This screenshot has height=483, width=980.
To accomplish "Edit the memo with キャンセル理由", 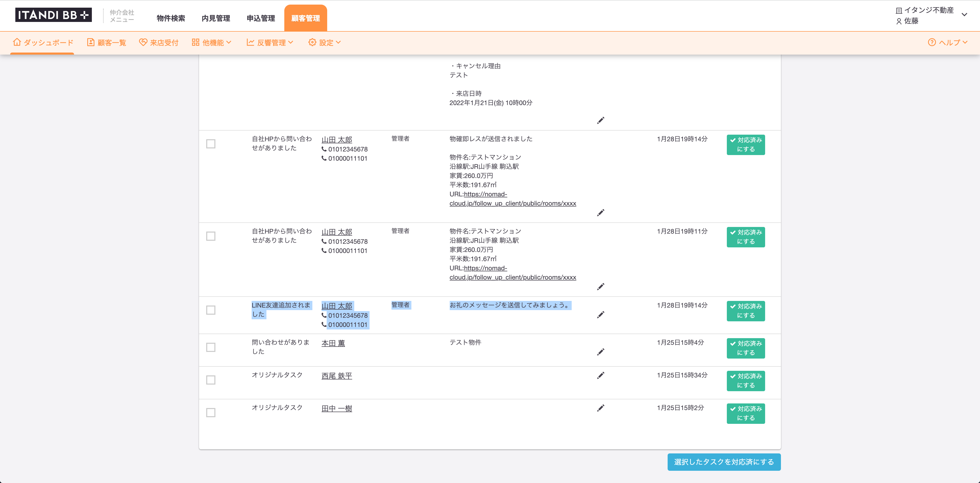I will coord(601,120).
